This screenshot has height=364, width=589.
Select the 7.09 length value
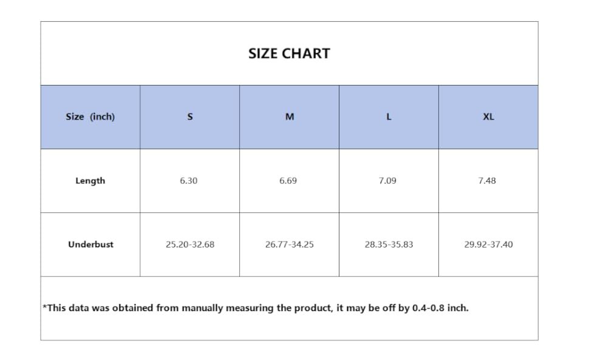pos(387,181)
